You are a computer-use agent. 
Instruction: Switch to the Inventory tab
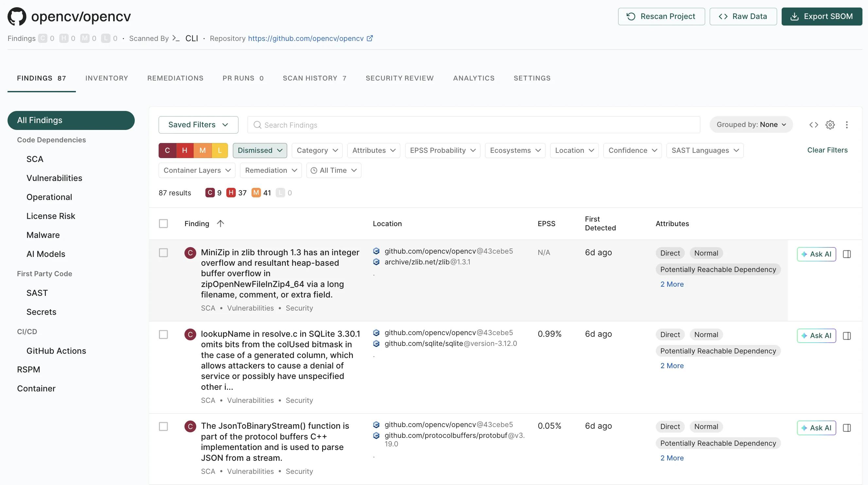pos(107,78)
